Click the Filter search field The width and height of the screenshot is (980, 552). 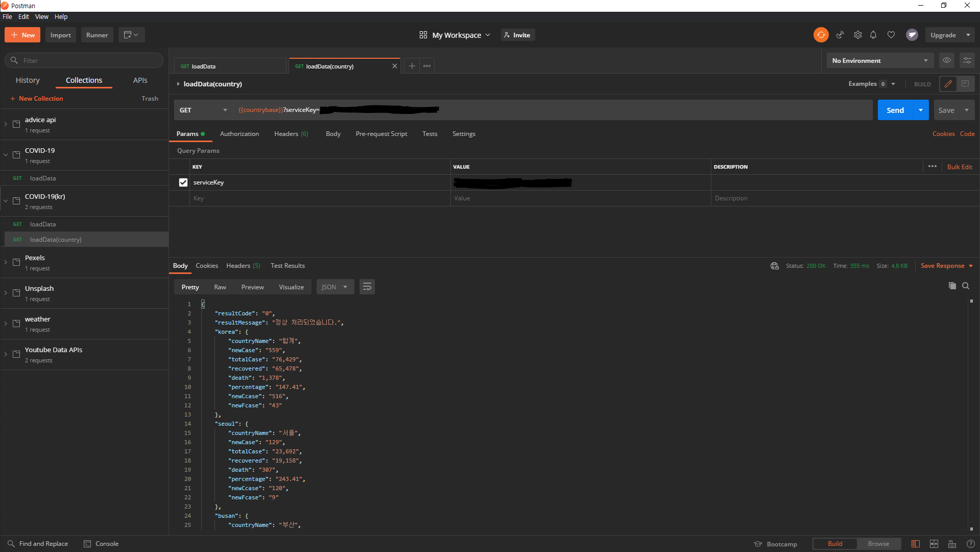pos(84,60)
